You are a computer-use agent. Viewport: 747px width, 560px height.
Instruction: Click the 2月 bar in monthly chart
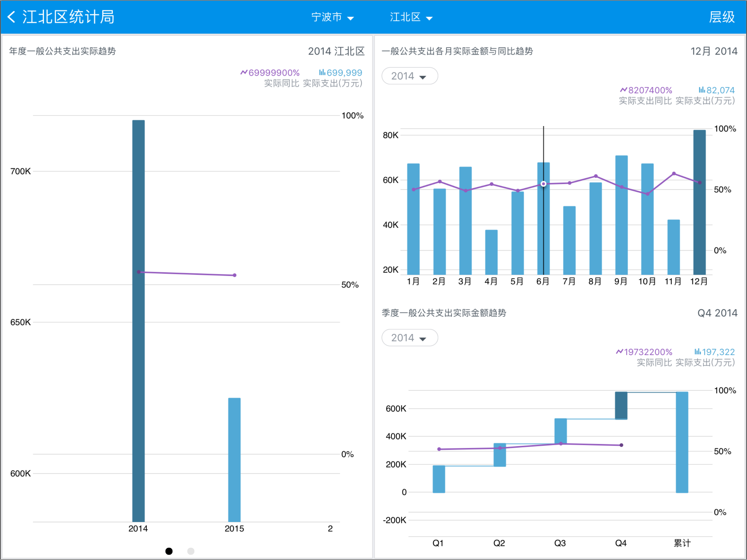click(x=439, y=231)
